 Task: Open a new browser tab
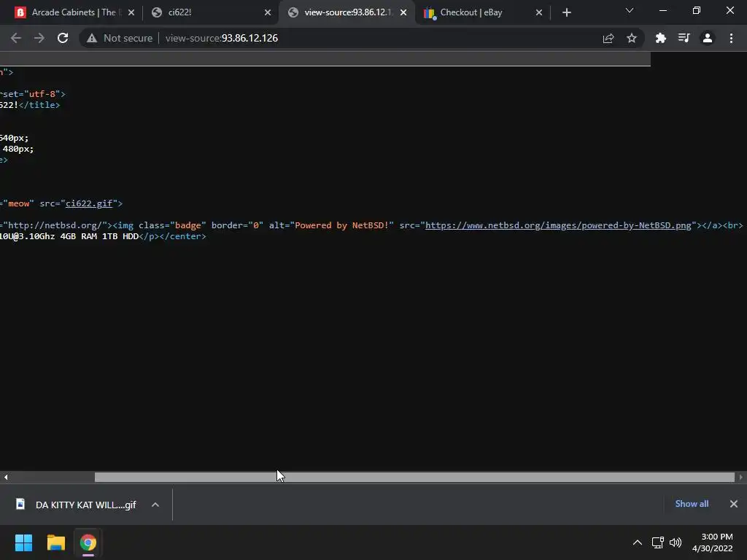(x=566, y=13)
